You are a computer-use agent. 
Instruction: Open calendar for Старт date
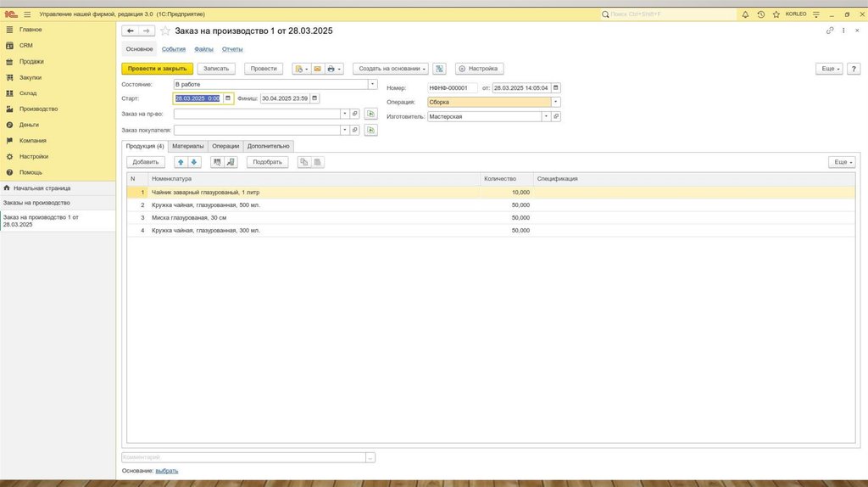pos(227,98)
